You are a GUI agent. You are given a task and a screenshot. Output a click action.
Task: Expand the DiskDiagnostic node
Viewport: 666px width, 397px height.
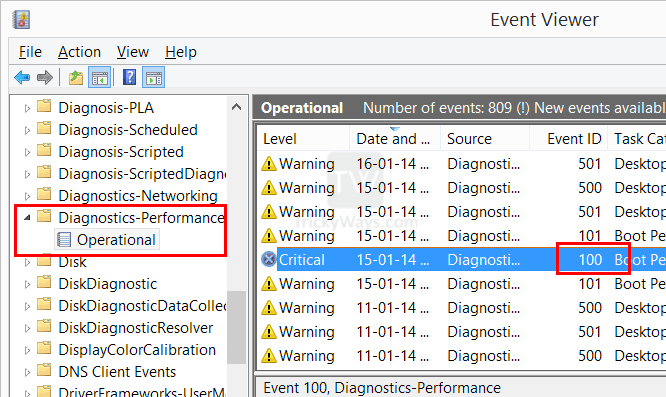(x=27, y=285)
